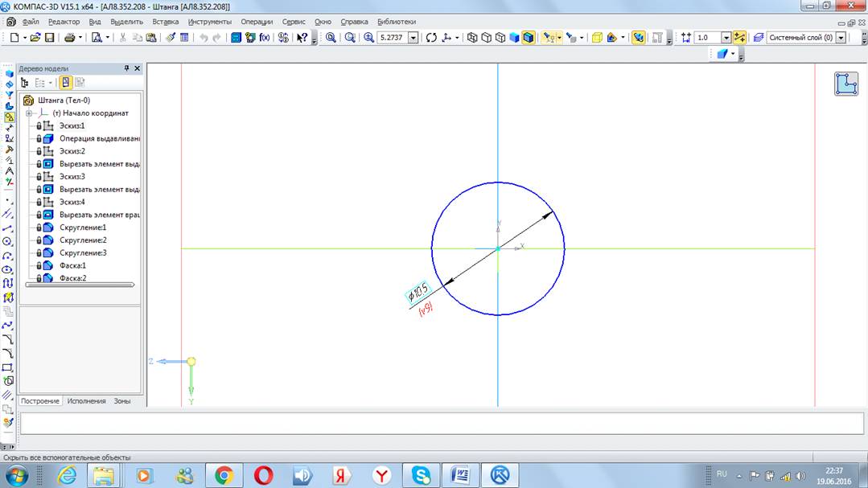Pin the Дерево модели panel
The height and width of the screenshot is (488, 868).
click(126, 69)
